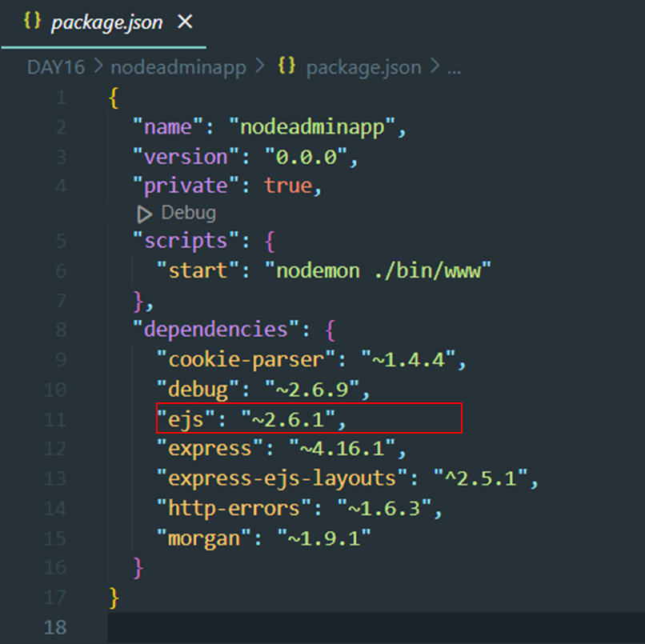Click the "morgan" dependency name
645x644 pixels.
click(203, 538)
